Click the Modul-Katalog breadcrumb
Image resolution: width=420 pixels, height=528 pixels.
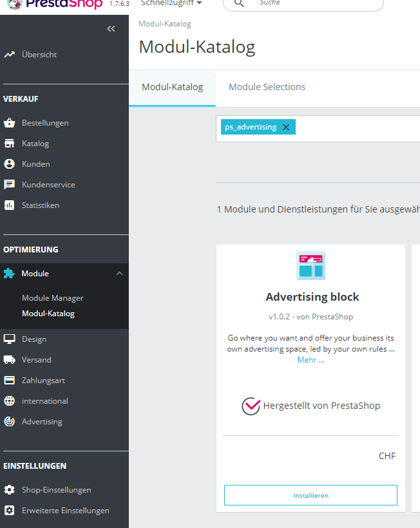click(x=165, y=24)
